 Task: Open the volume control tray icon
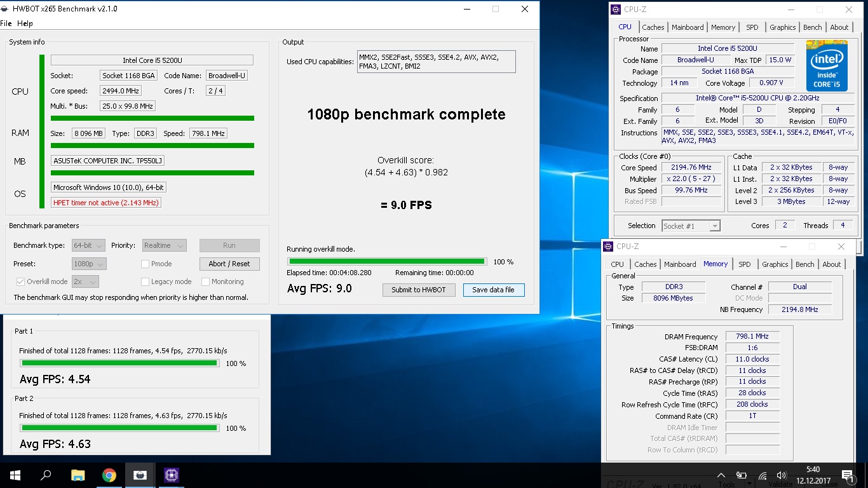pyautogui.click(x=782, y=475)
